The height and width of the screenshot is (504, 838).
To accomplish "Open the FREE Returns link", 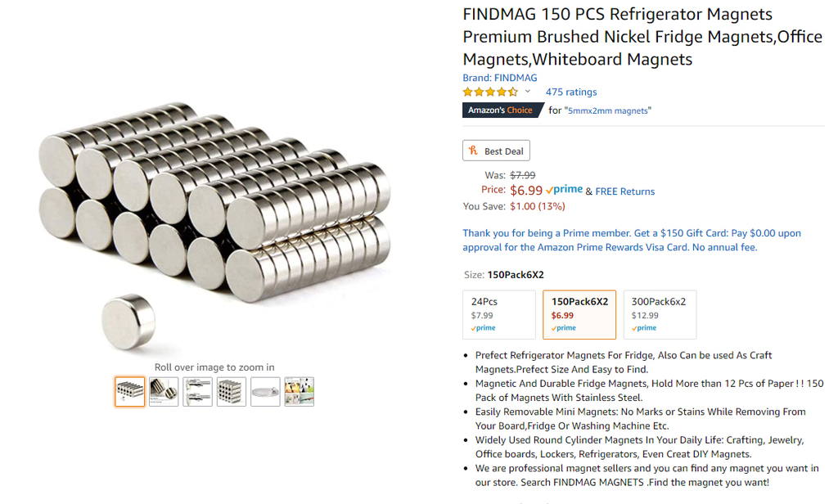I will click(624, 191).
